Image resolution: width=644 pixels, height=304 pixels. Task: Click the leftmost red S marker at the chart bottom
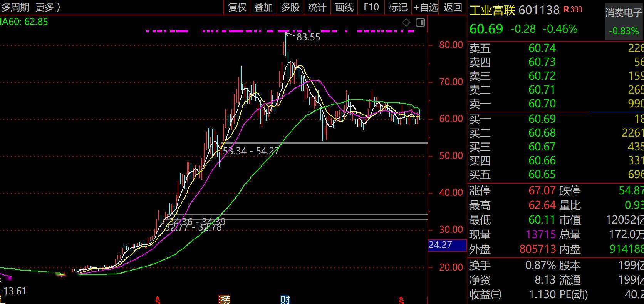tap(158, 300)
